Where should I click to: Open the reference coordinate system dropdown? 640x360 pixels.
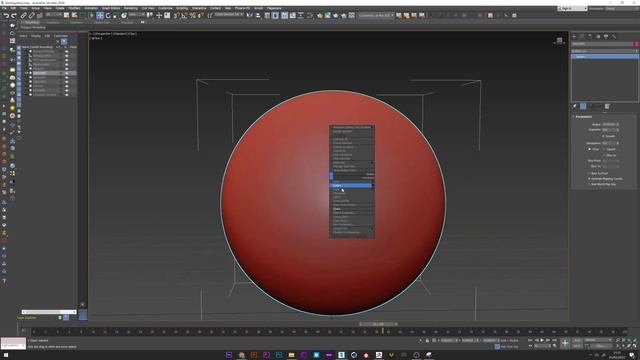pyautogui.click(x=137, y=15)
